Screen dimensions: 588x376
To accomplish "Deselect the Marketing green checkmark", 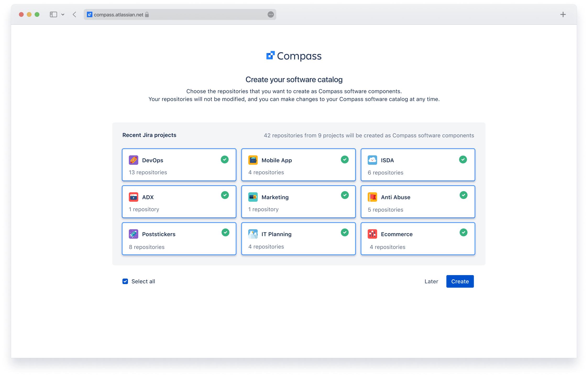I will [345, 195].
